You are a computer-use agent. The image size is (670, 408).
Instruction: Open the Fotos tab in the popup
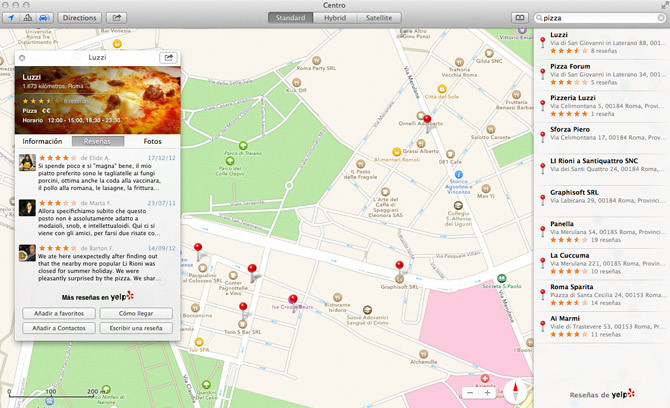[152, 141]
